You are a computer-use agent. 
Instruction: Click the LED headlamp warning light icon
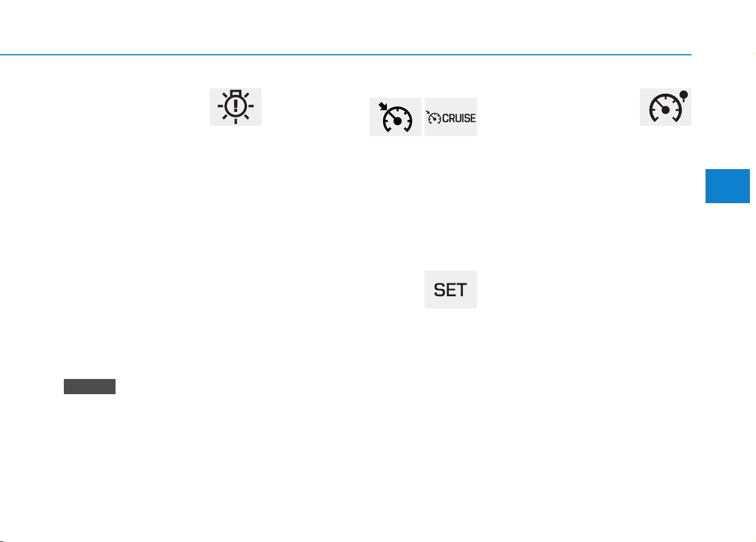[x=235, y=107]
